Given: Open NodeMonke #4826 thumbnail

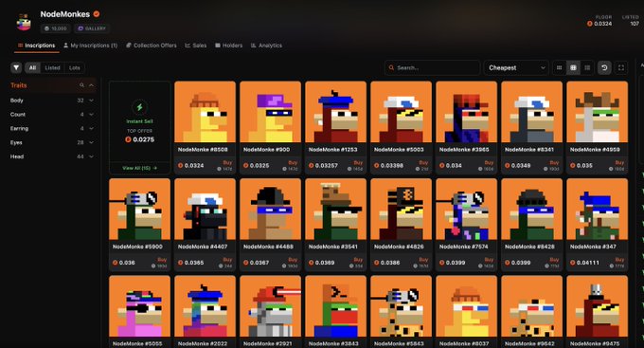Looking at the screenshot, I should 401,209.
